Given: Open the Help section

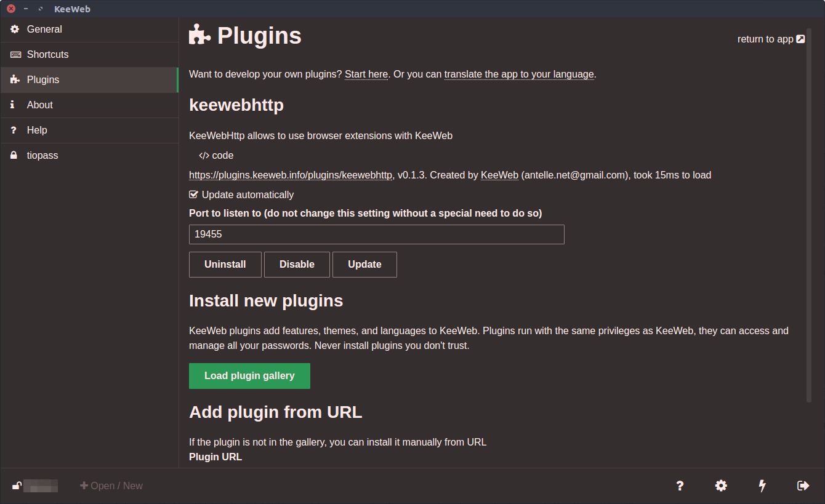Looking at the screenshot, I should pos(89,130).
